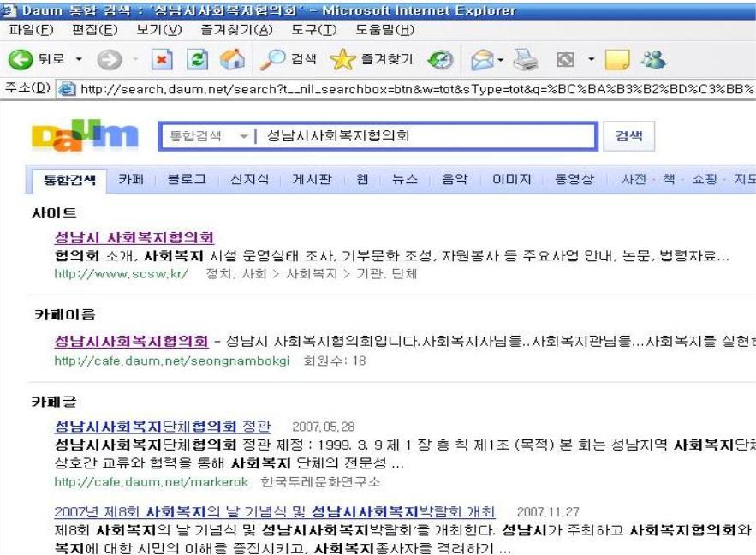Open the 보기(V) menu
The height and width of the screenshot is (555, 756).
(158, 30)
